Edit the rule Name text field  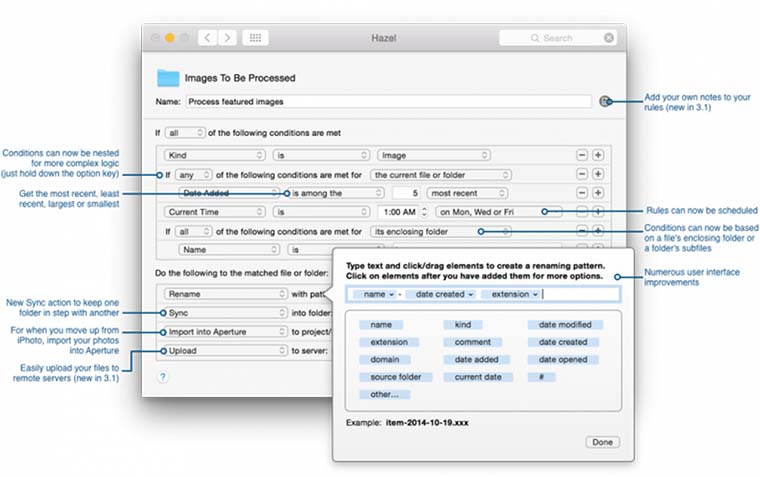pyautogui.click(x=388, y=101)
